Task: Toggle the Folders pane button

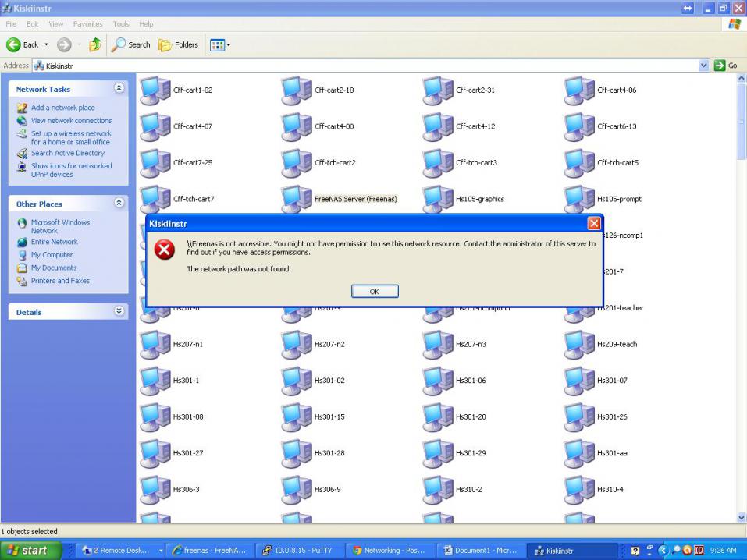Action: pos(178,44)
